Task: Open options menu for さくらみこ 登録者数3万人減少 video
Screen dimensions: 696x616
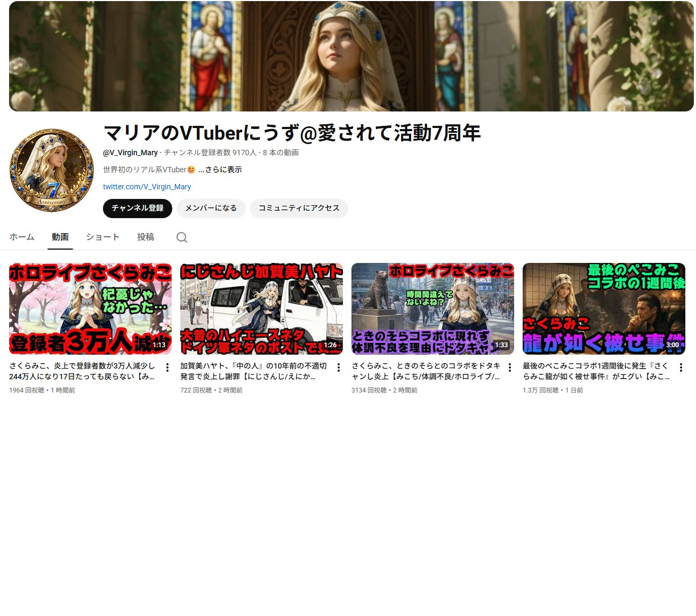Action: 167,367
